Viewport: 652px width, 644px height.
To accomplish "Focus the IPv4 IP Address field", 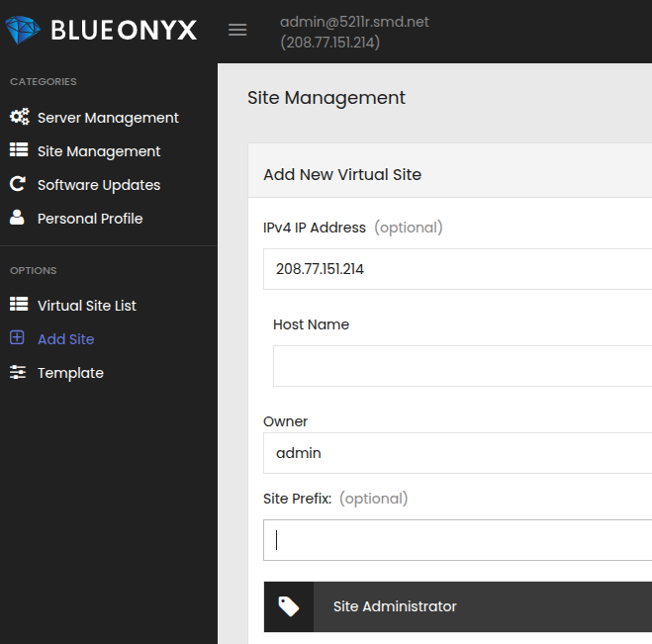I will pyautogui.click(x=457, y=269).
